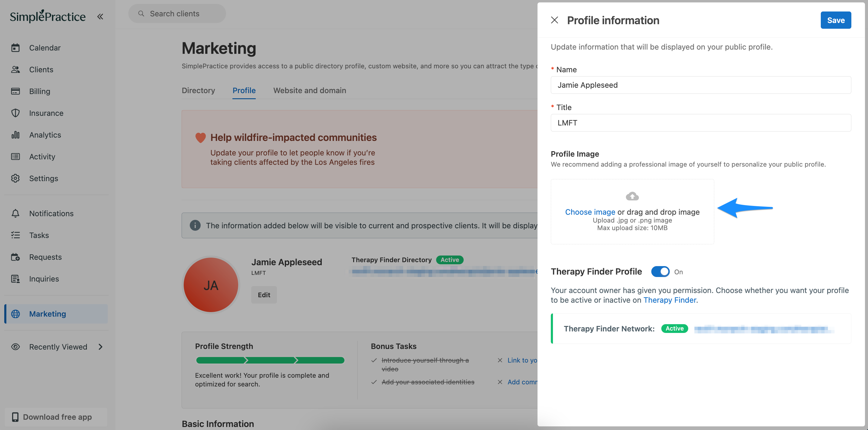This screenshot has height=430, width=868.
Task: Click the Search clients field
Action: 177,14
